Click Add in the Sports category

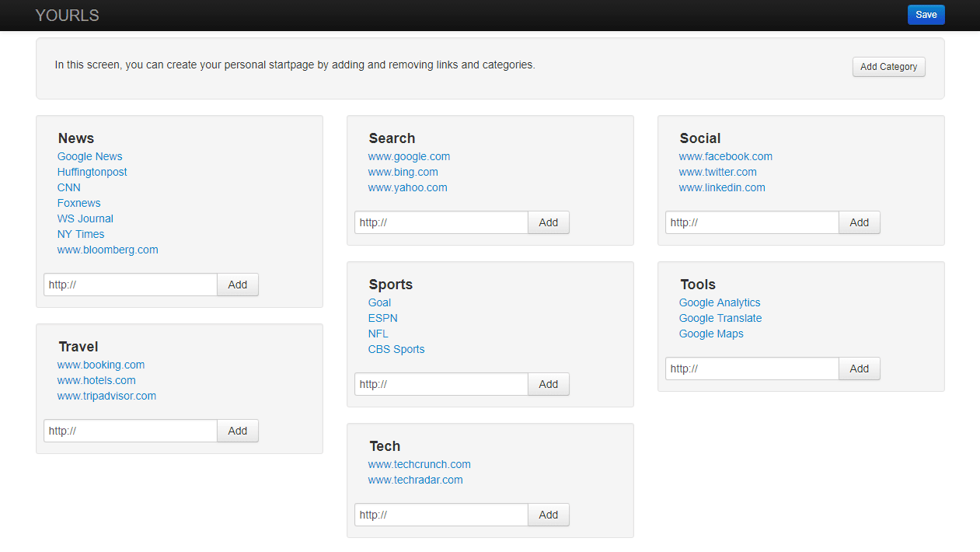[x=549, y=384]
